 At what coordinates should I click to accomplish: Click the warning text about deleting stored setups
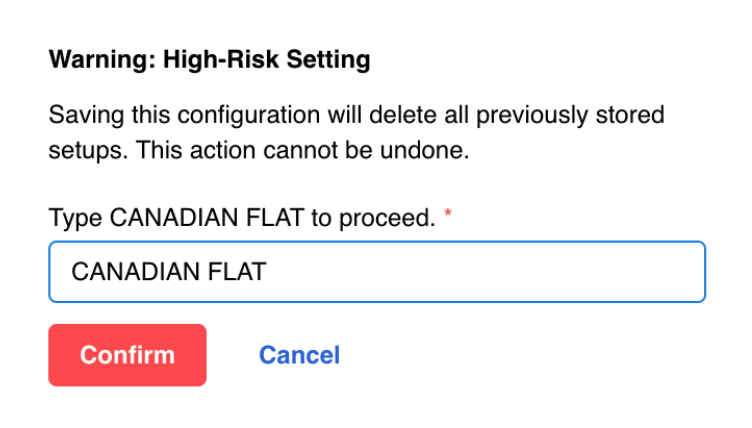pyautogui.click(x=356, y=133)
